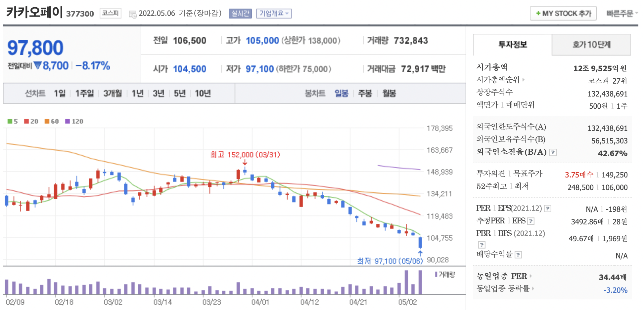Click the 선차트 label

[35, 94]
